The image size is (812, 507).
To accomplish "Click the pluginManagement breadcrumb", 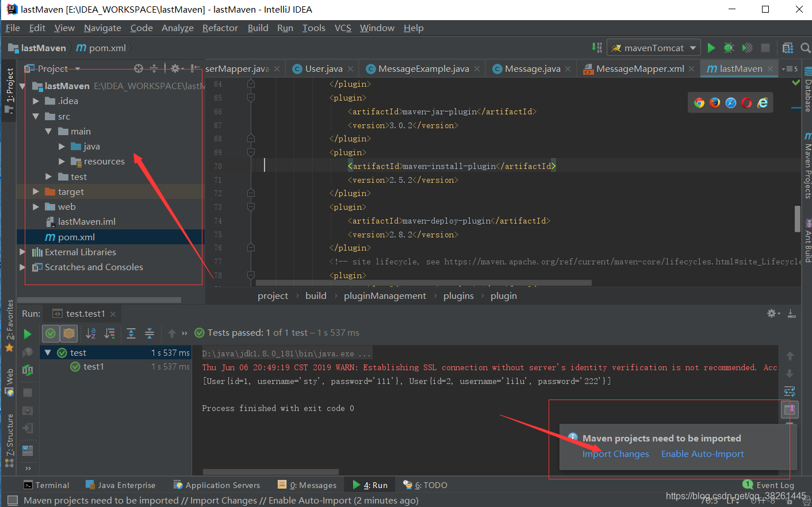I will [x=385, y=296].
